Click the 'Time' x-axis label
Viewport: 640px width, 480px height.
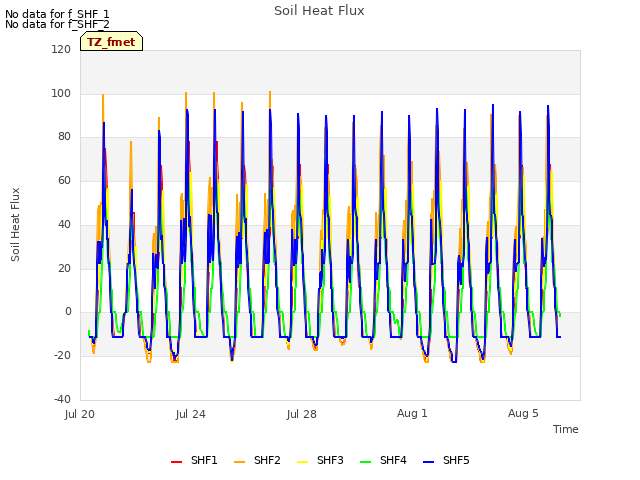pos(566,429)
